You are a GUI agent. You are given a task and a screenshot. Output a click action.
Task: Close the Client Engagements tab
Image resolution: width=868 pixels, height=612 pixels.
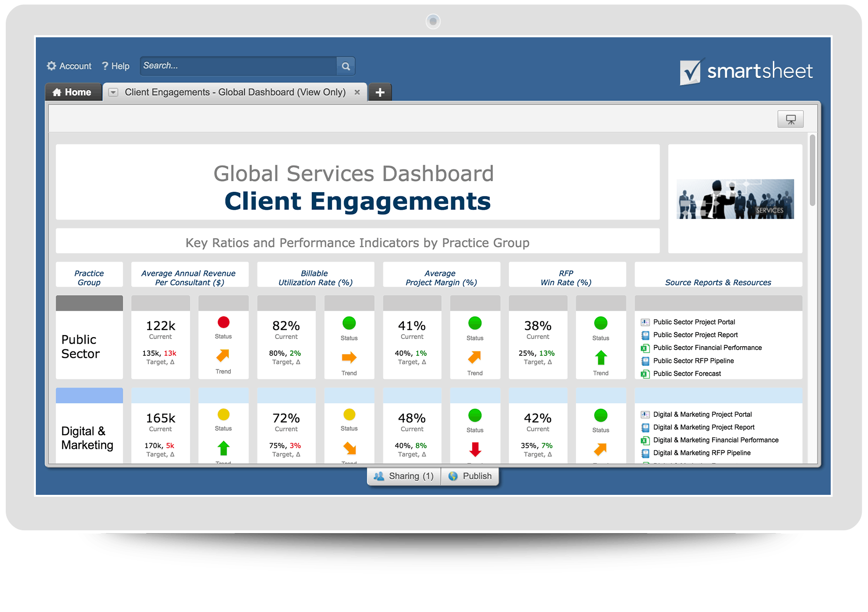click(358, 92)
